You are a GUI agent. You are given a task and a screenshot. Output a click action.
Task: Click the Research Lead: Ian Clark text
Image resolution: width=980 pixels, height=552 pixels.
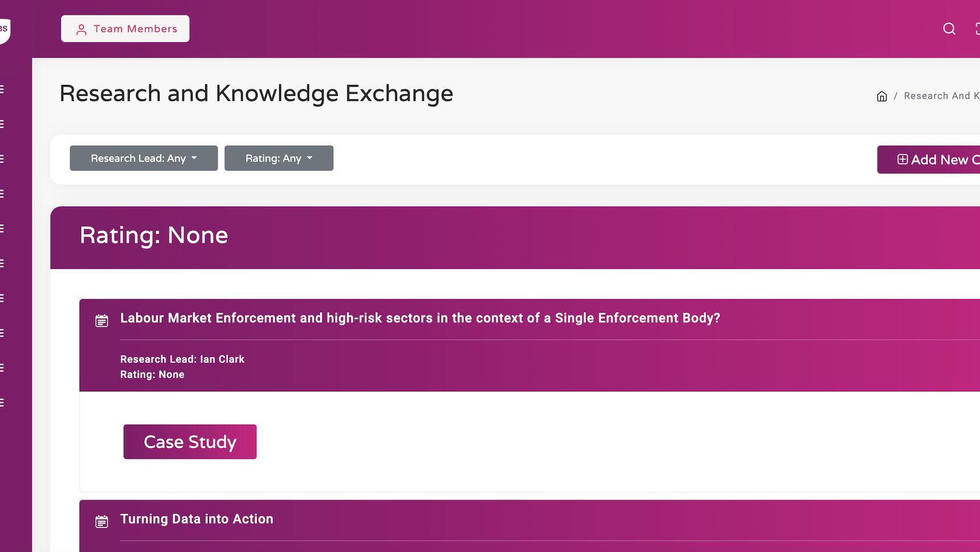[182, 359]
